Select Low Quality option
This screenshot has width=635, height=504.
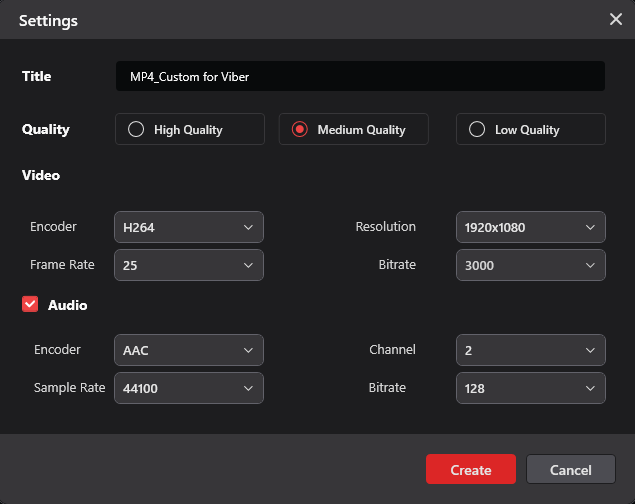[531, 129]
